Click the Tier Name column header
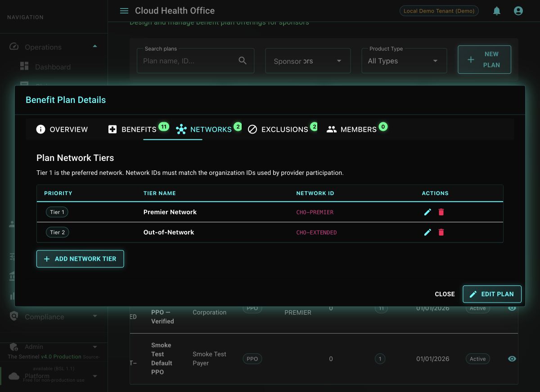Image resolution: width=540 pixels, height=392 pixels. (x=159, y=193)
